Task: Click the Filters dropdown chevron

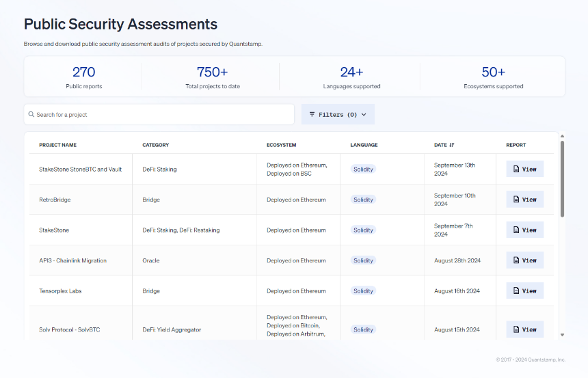Action: pos(363,115)
